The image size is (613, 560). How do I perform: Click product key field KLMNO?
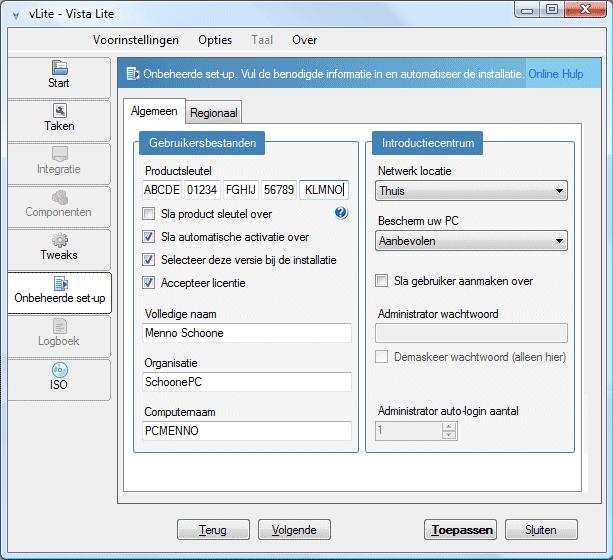click(324, 190)
